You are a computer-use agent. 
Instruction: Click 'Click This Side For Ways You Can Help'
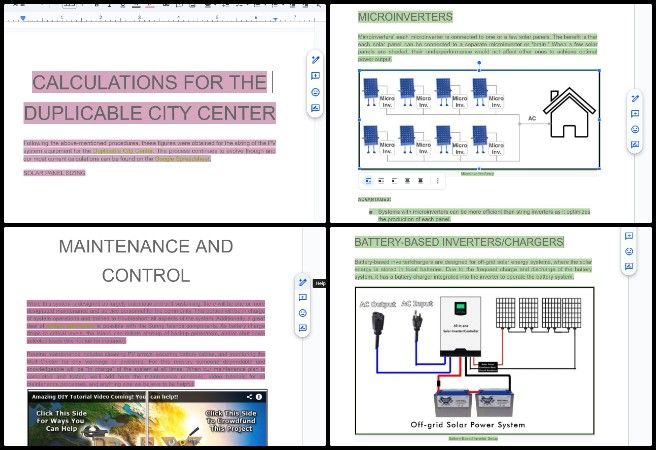click(x=61, y=421)
